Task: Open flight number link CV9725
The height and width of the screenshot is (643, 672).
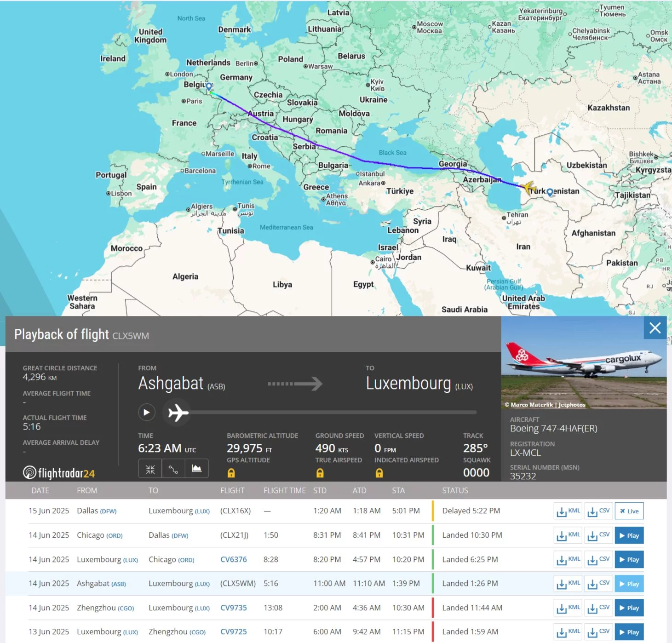Action: click(x=234, y=632)
